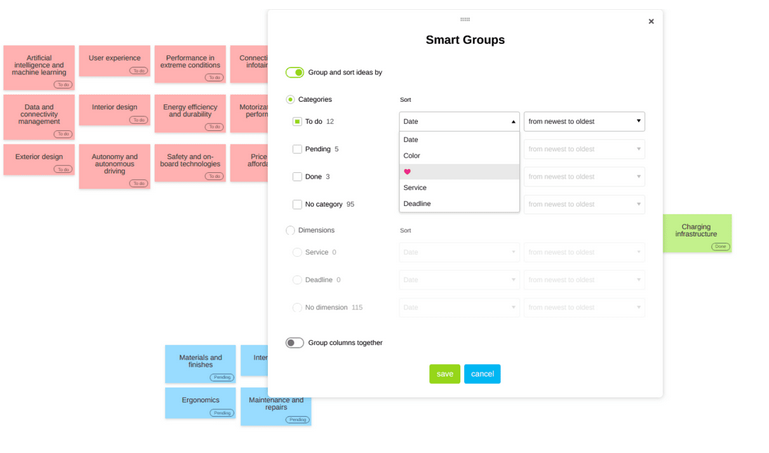Image resolution: width=769 pixels, height=453 pixels.
Task: Pick Service in the sort options list
Action: pyautogui.click(x=415, y=187)
